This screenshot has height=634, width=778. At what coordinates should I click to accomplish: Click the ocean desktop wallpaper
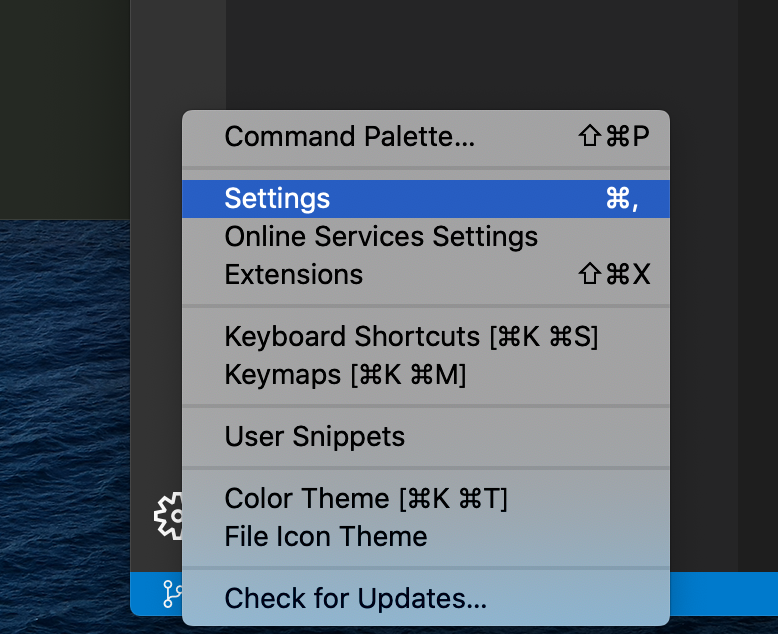click(62, 420)
